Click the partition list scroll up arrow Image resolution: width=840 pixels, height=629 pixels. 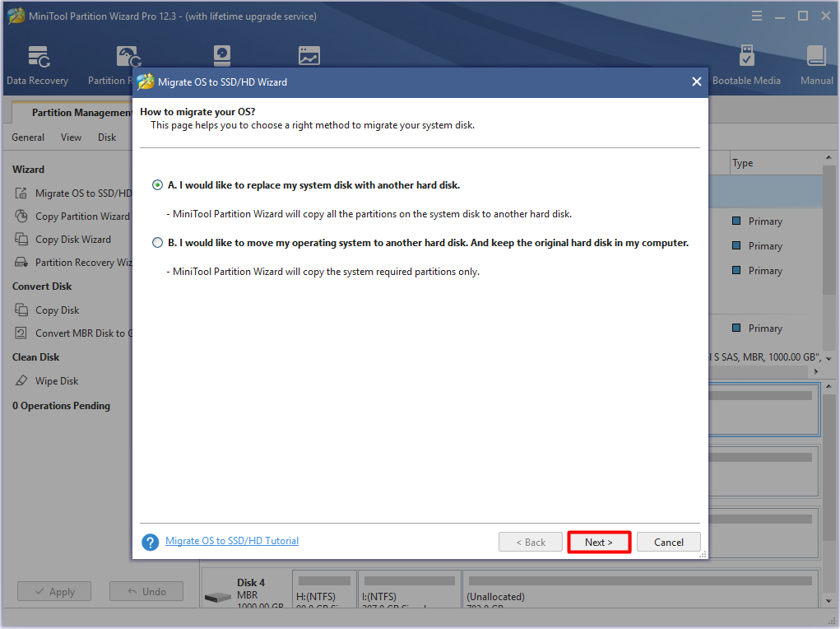tap(828, 157)
